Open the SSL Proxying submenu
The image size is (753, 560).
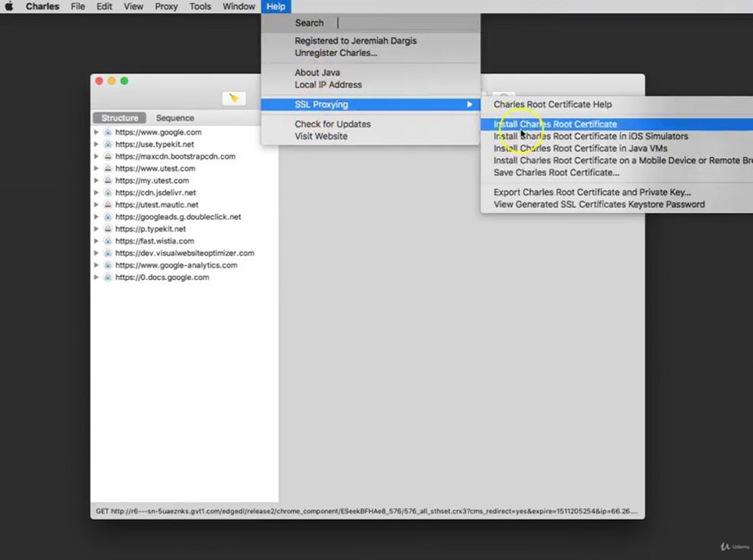tap(370, 105)
